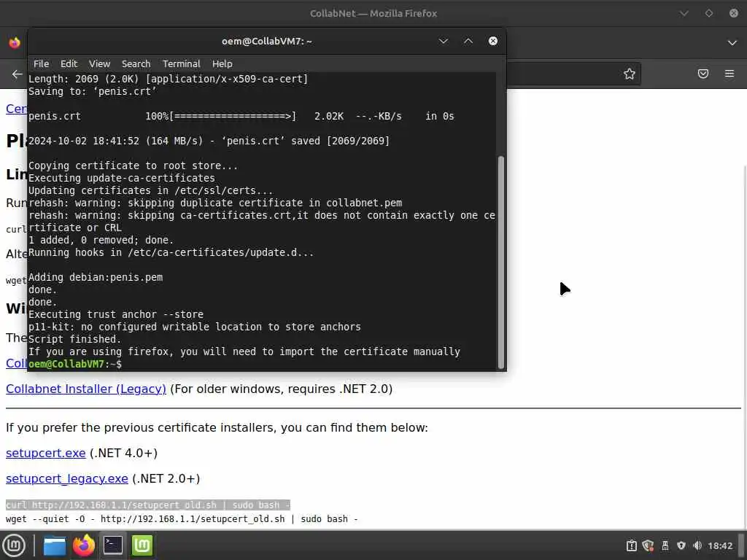Minimize the Firefox window using the down chevron
This screenshot has width=747, height=560.
(684, 13)
